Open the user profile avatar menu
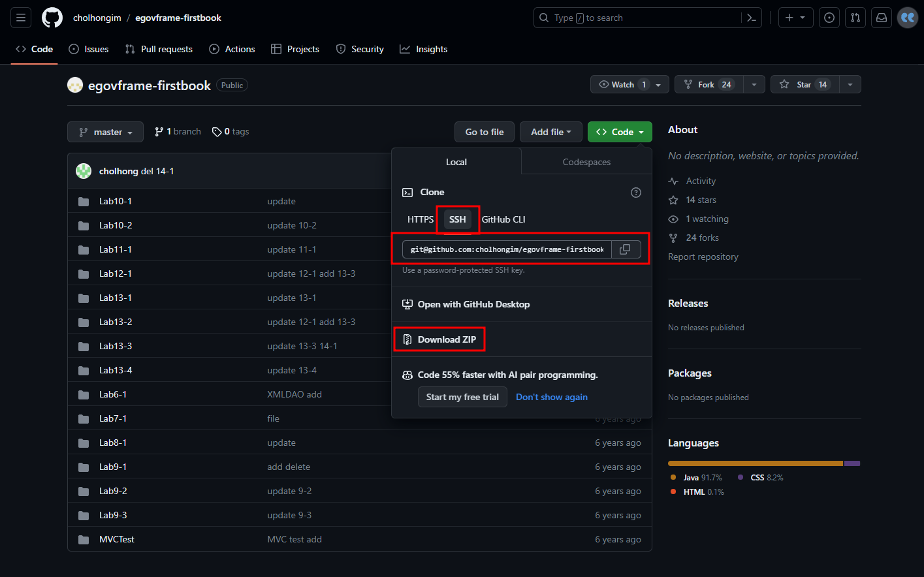Screen dimensions: 924x577 [908, 18]
